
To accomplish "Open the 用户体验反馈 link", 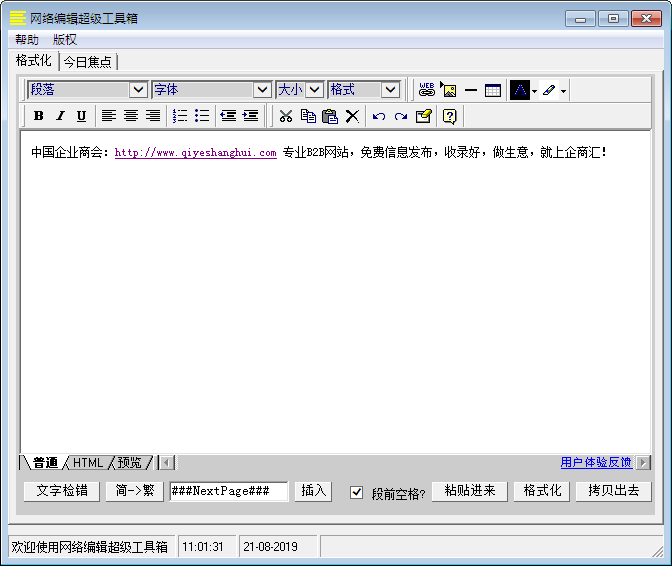I will (x=596, y=462).
